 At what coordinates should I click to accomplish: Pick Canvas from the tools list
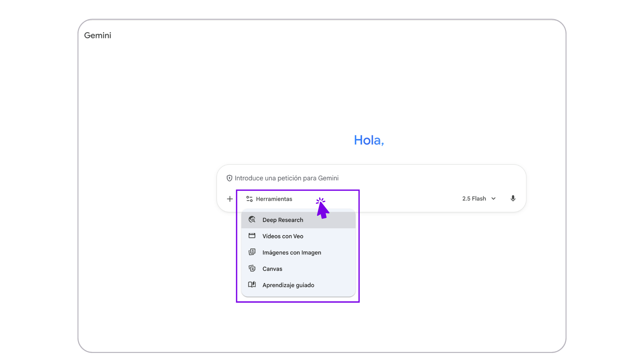(x=272, y=269)
